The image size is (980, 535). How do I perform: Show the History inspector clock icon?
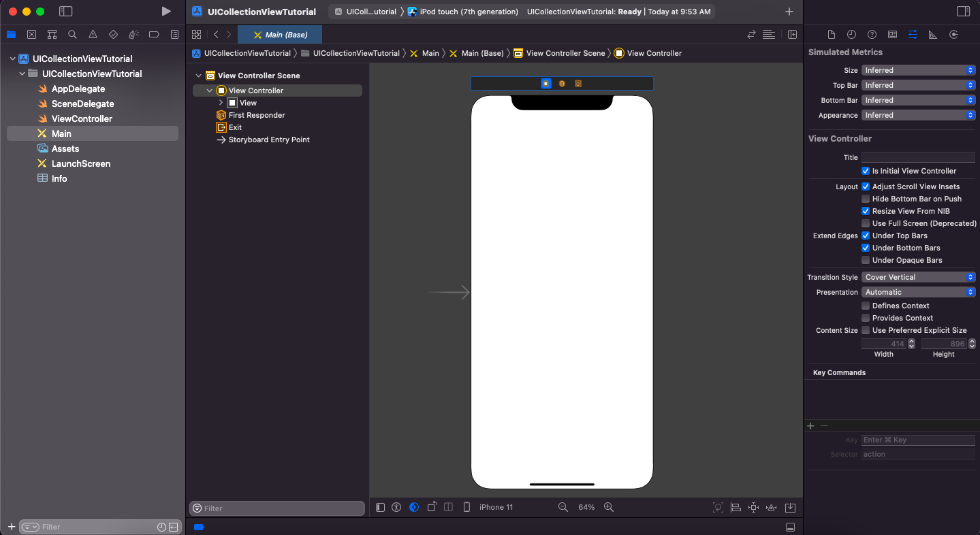(851, 35)
